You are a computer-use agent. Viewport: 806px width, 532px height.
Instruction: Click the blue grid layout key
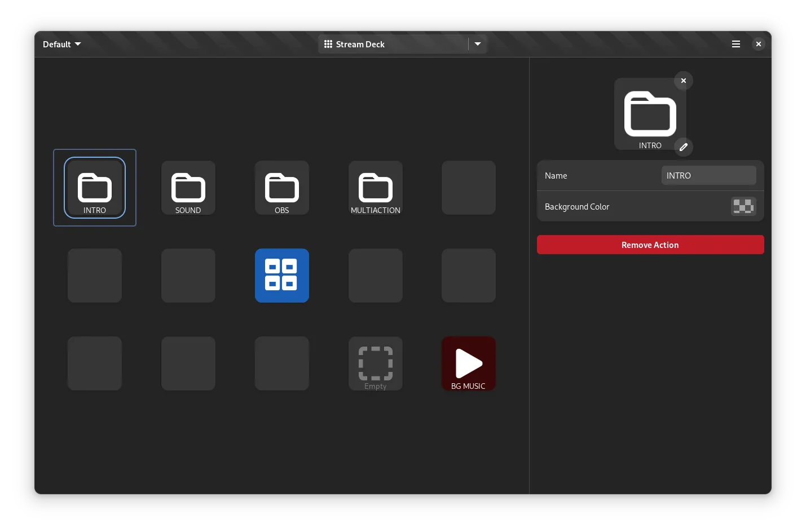coord(282,276)
